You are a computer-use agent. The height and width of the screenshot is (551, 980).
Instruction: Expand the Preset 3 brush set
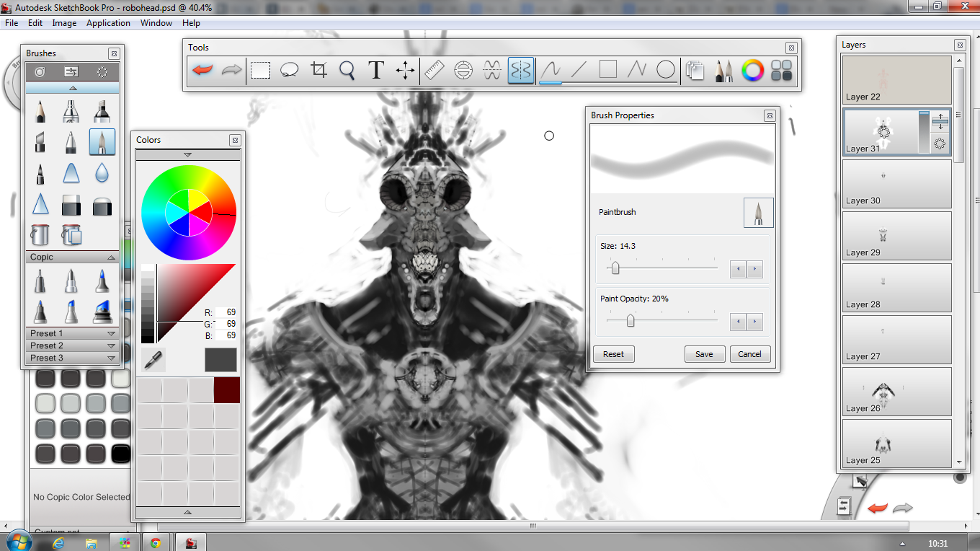(x=111, y=358)
